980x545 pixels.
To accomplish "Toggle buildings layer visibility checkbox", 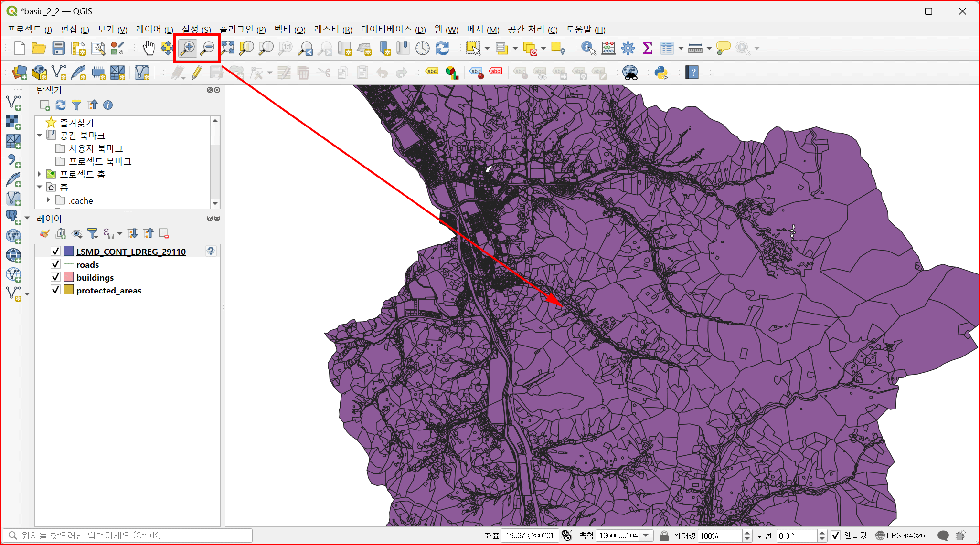I will (55, 277).
